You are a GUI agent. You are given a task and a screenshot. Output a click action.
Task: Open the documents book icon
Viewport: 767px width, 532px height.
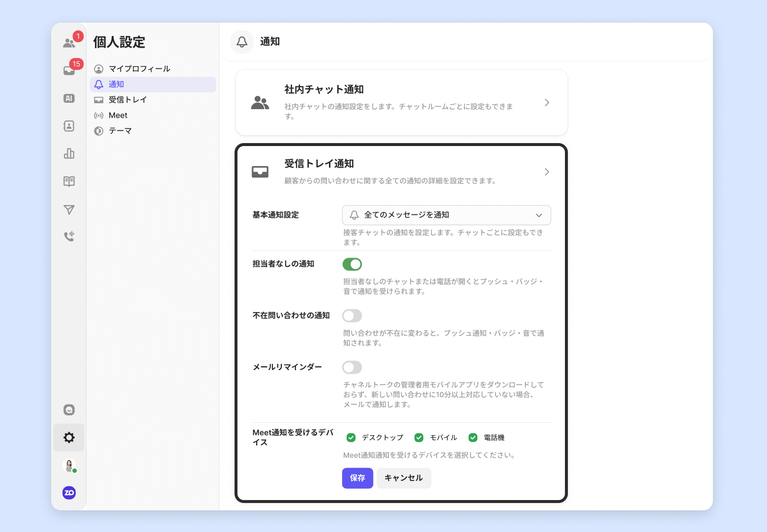[69, 181]
